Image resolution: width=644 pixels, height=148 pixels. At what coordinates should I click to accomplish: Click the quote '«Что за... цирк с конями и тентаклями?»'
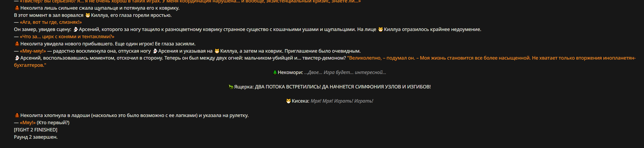[67, 37]
